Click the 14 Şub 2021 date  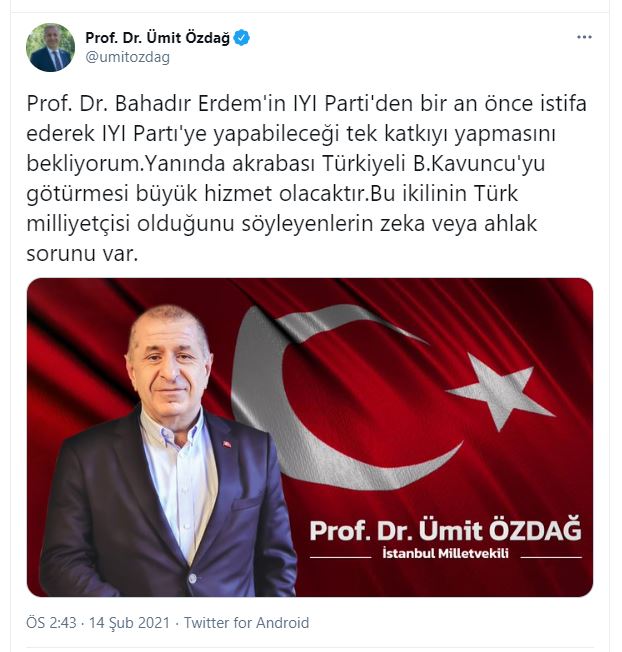coord(129,622)
